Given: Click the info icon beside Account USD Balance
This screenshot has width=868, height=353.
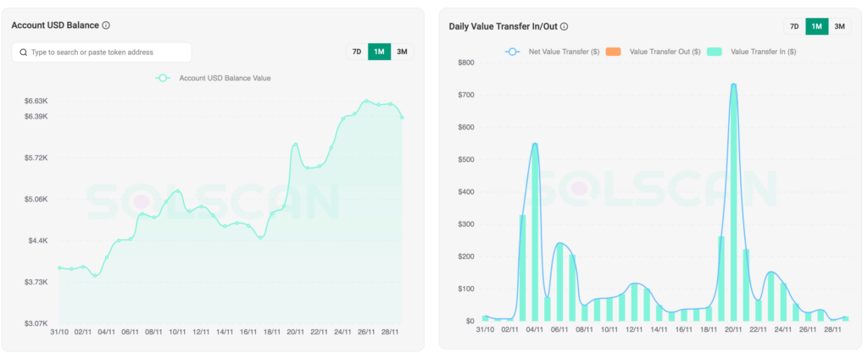Looking at the screenshot, I should pos(106,25).
